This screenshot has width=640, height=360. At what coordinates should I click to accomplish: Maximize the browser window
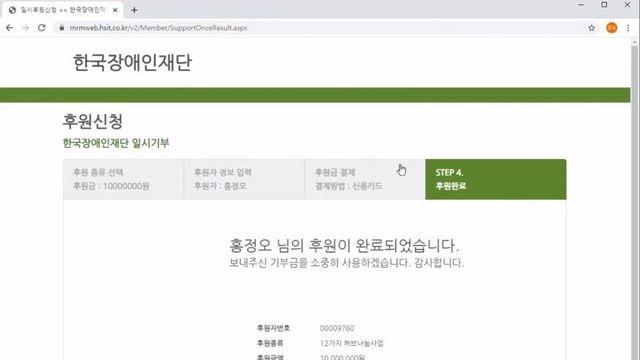coord(604,5)
